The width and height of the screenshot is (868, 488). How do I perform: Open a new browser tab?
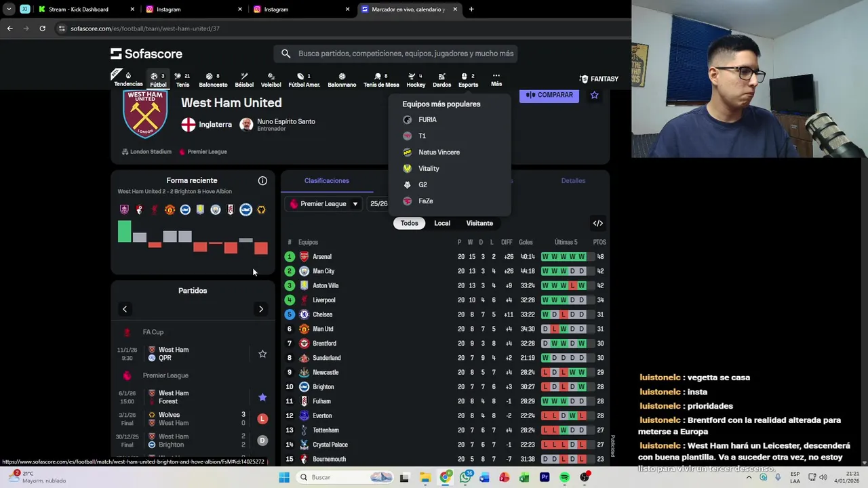click(471, 9)
